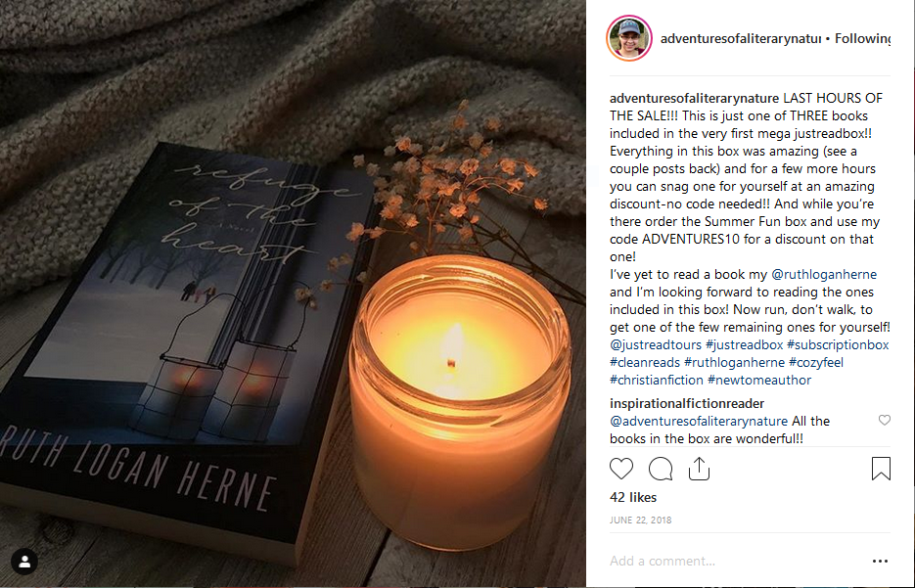Show tagged people icon on photo
Viewport: 915px width, 588px height.
(24, 562)
